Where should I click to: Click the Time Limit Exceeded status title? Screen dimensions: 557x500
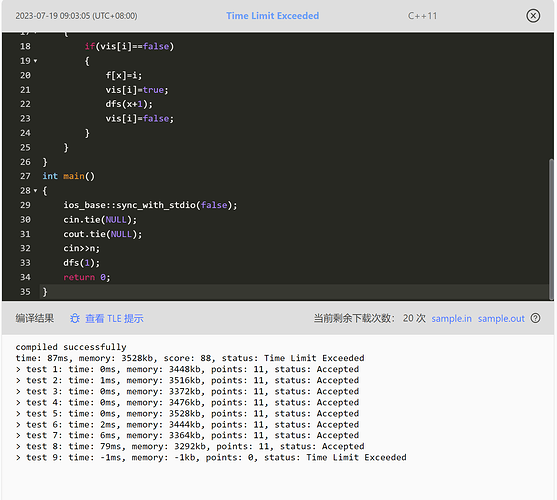[x=272, y=16]
